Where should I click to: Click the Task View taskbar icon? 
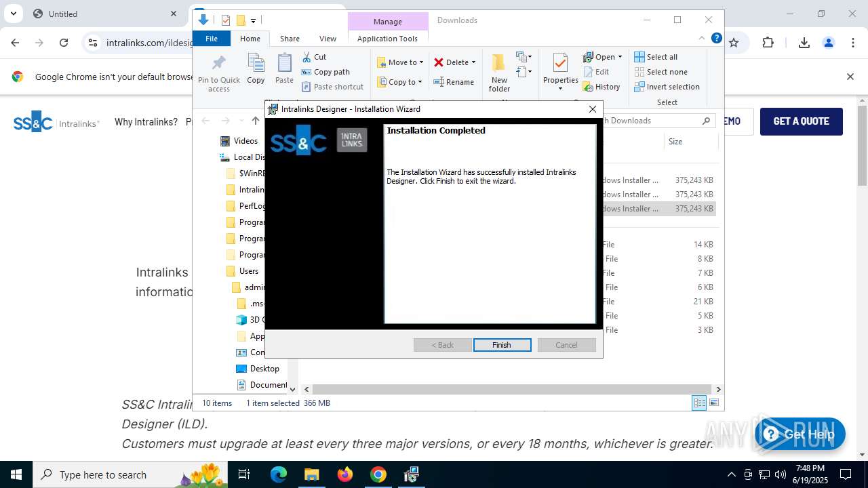[x=245, y=474]
